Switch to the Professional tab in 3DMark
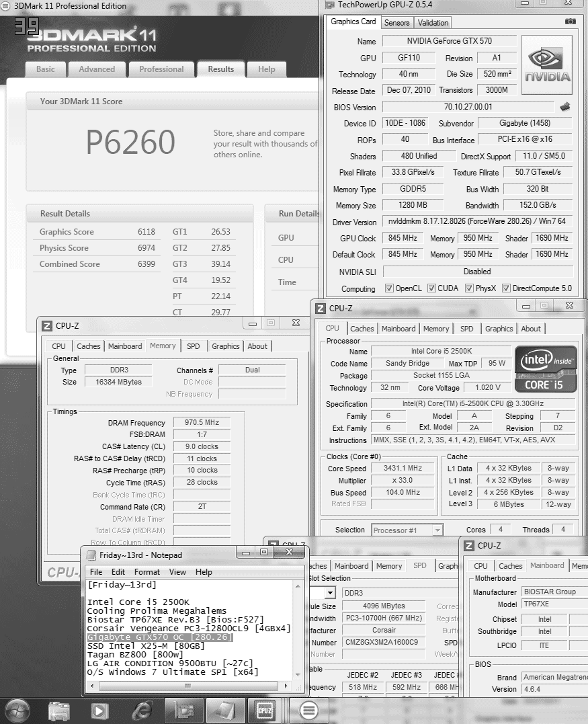 tap(161, 69)
